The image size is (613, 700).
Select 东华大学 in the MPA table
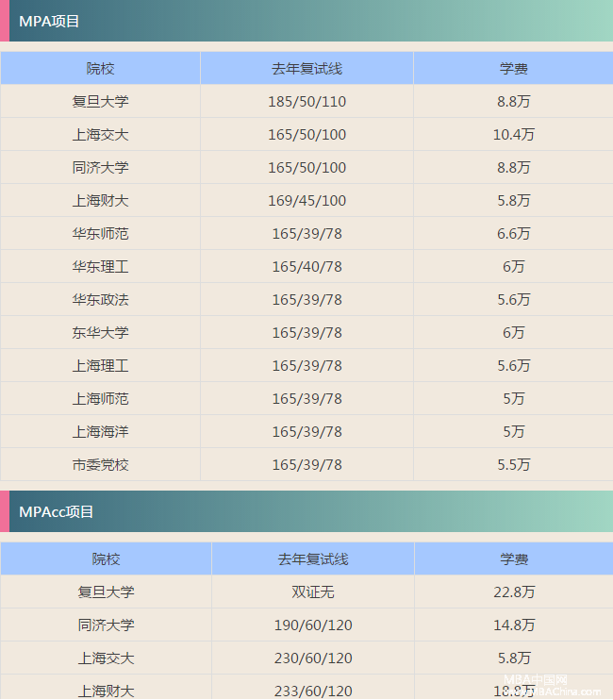pos(100,333)
